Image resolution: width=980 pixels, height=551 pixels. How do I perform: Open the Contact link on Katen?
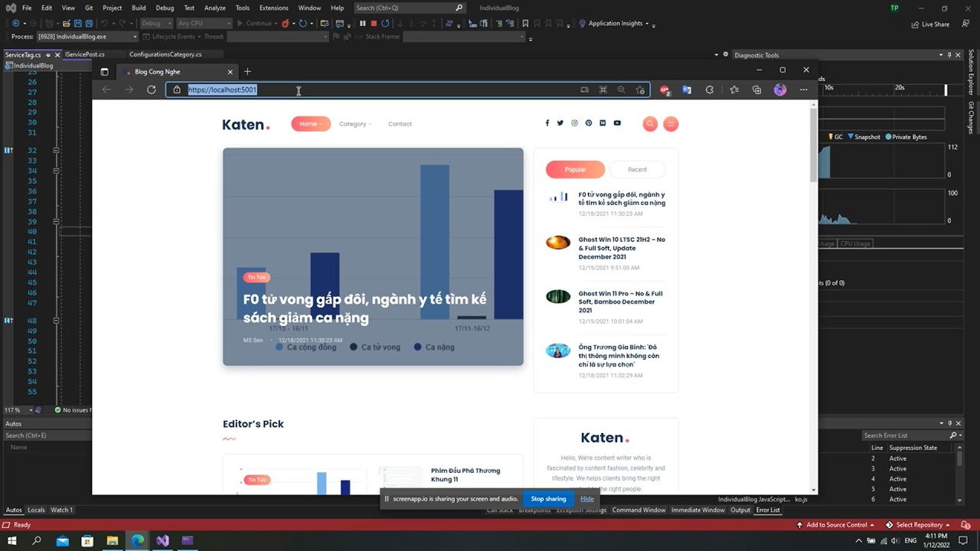[x=400, y=124]
